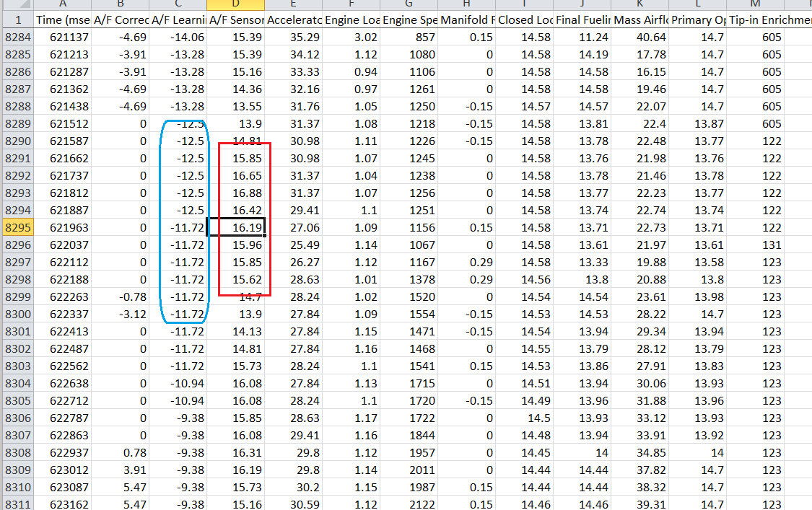
Task: Click column M header letter
Action: pyautogui.click(x=755, y=5)
